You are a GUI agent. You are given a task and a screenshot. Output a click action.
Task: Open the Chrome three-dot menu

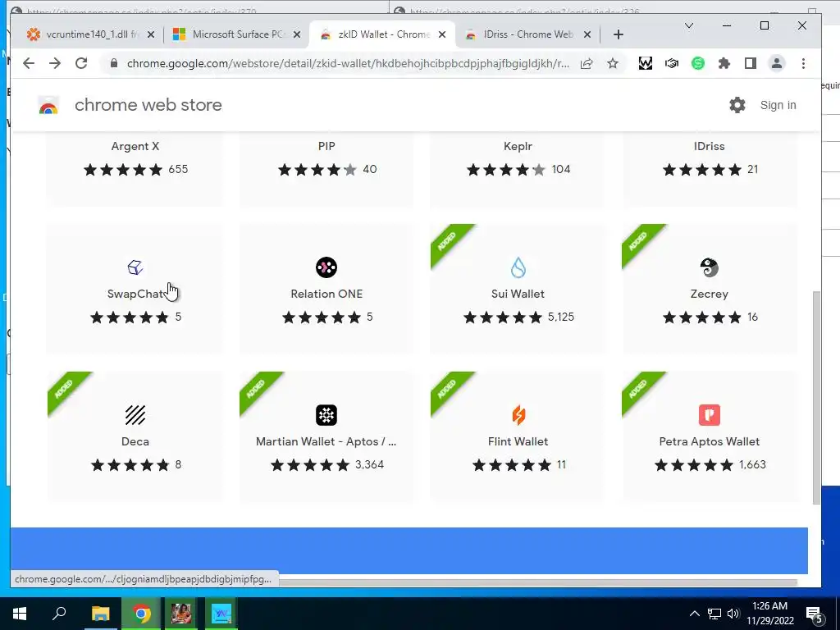[803, 64]
